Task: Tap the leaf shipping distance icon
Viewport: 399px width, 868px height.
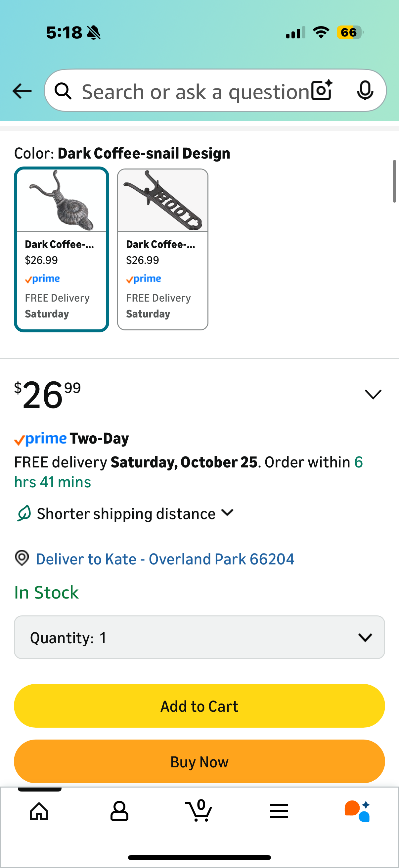Action: pos(24,513)
